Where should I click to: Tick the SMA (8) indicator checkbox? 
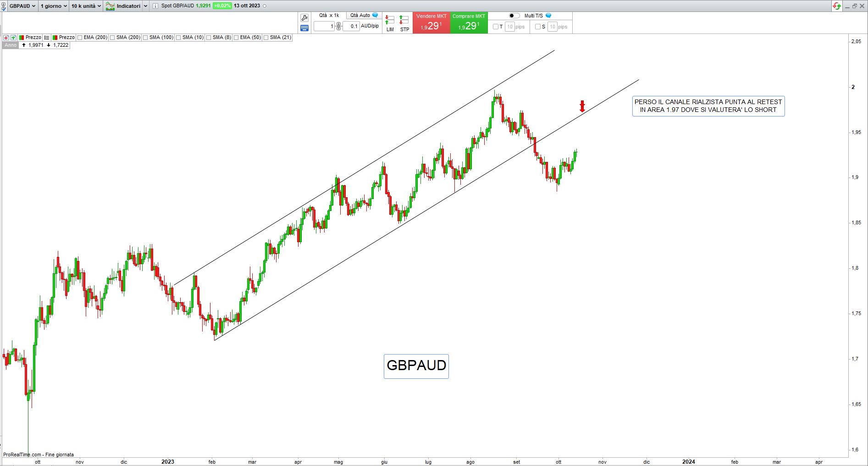209,38
